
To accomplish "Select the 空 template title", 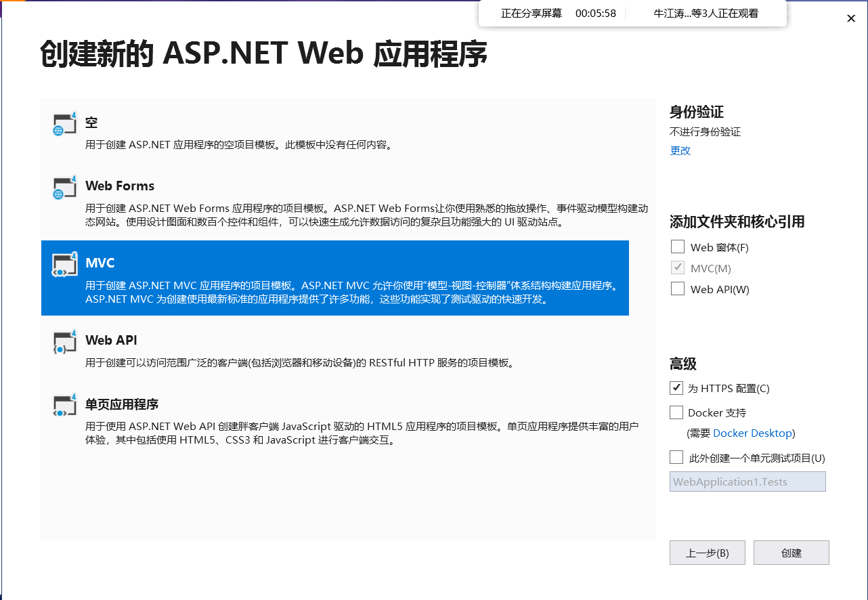I will pyautogui.click(x=91, y=122).
